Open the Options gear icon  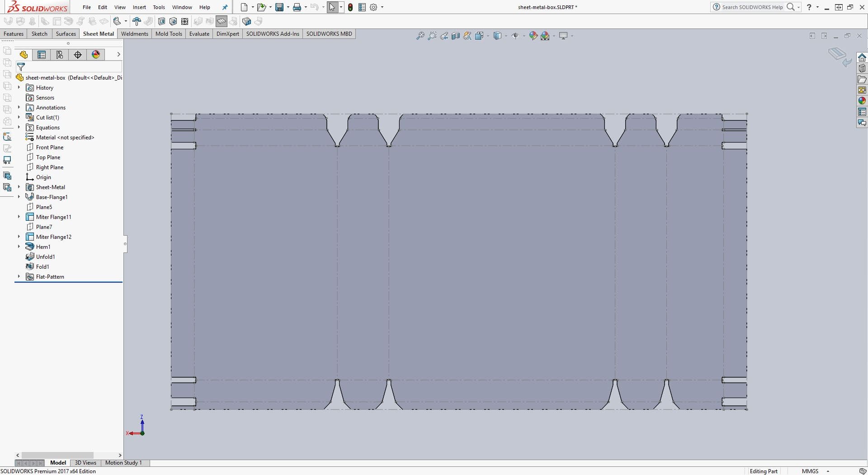(373, 7)
